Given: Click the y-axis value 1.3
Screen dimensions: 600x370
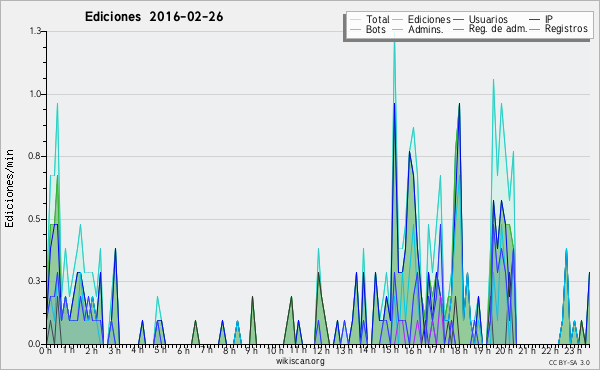Looking at the screenshot, I should 35,31.
